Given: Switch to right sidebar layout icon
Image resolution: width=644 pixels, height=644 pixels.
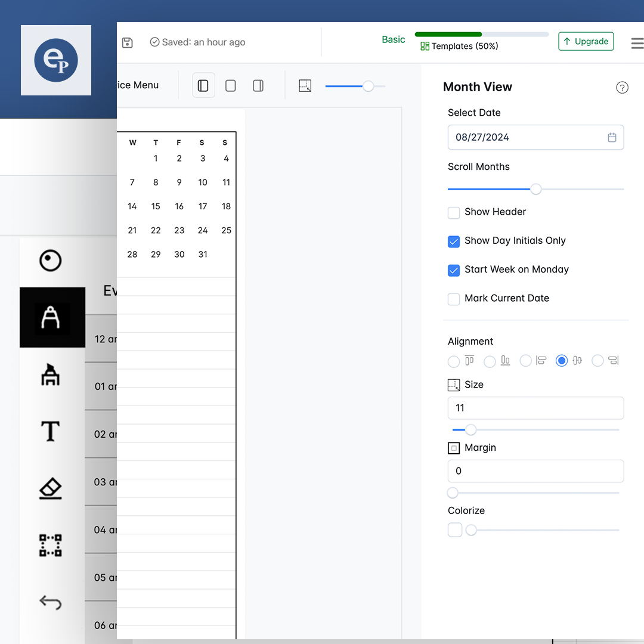Looking at the screenshot, I should pos(258,86).
